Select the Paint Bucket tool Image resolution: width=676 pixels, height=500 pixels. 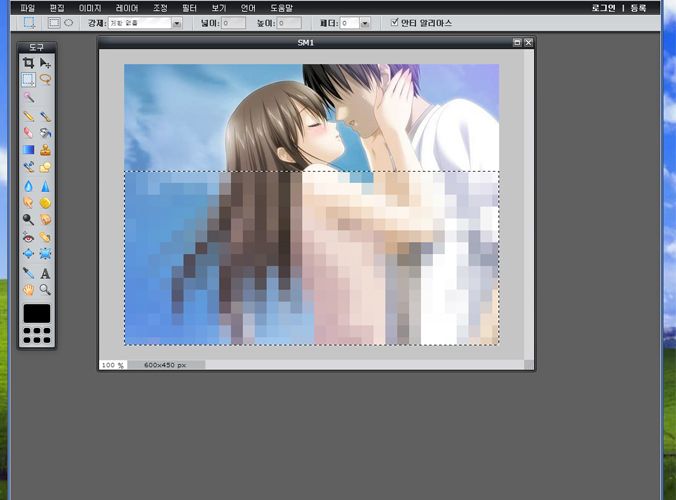click(x=45, y=133)
